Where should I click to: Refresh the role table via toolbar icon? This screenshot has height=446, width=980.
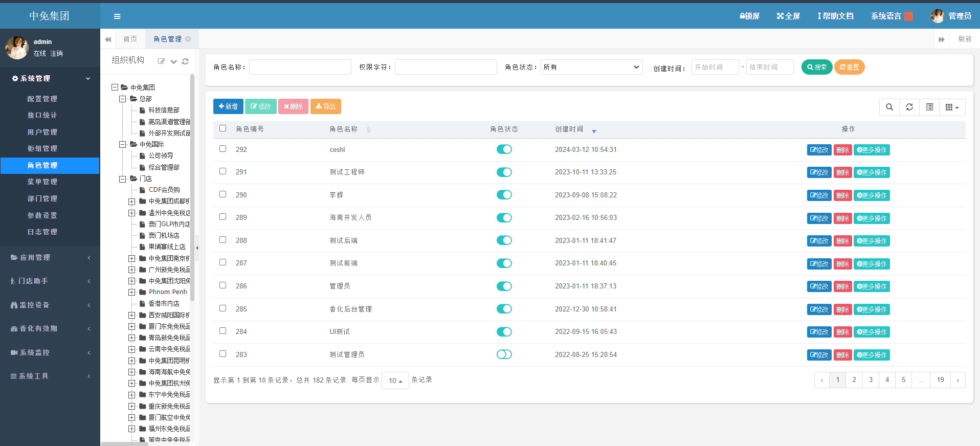pyautogui.click(x=909, y=107)
